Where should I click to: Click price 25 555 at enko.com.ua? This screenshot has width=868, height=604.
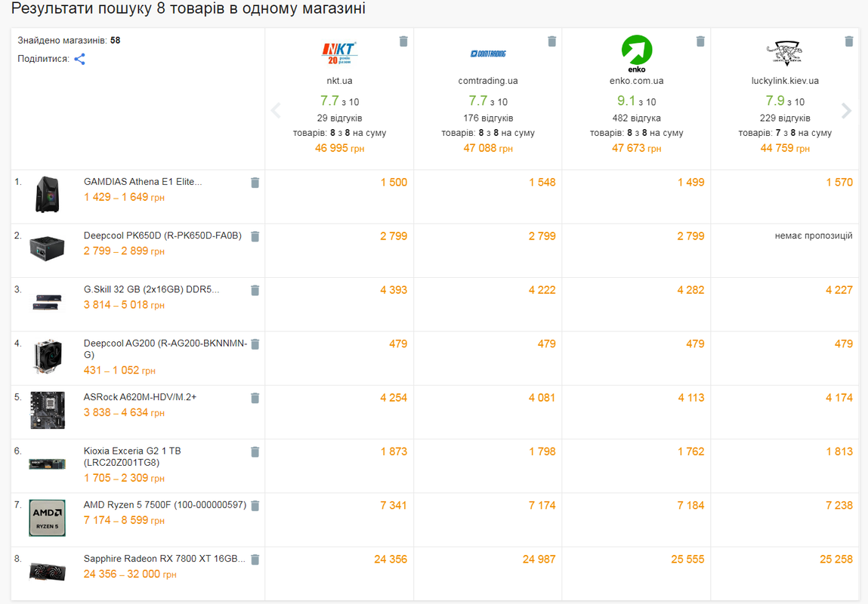687,559
